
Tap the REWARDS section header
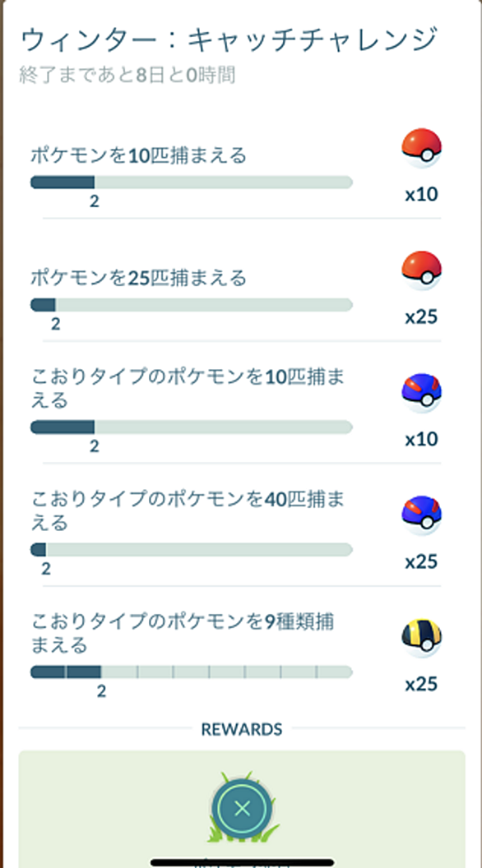(x=242, y=729)
